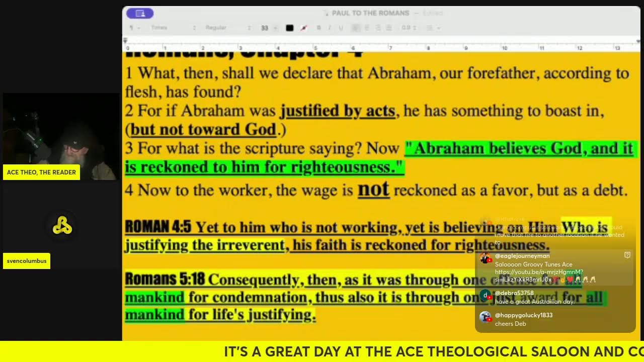The image size is (644, 362).
Task: Toggle bold formatting button
Action: pos(318,28)
